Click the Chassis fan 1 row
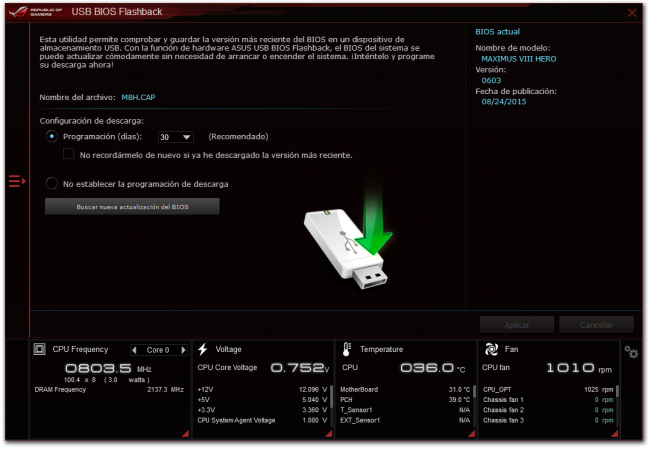Image resolution: width=650 pixels, height=449 pixels. [x=548, y=400]
